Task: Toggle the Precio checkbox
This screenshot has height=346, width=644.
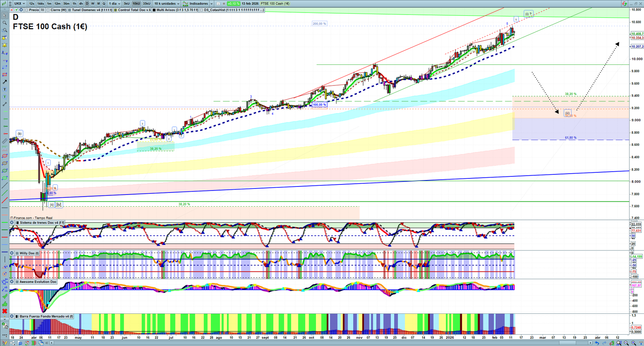Action: point(26,10)
